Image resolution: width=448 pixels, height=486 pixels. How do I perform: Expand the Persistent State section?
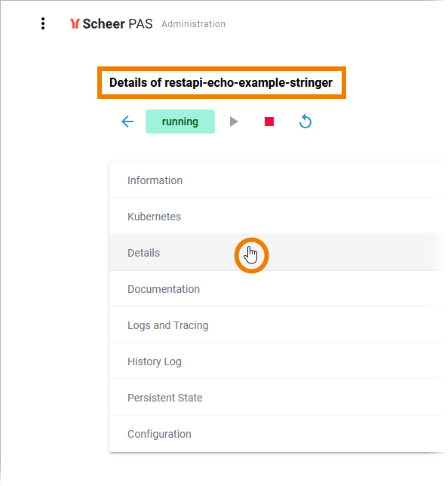tap(278, 398)
